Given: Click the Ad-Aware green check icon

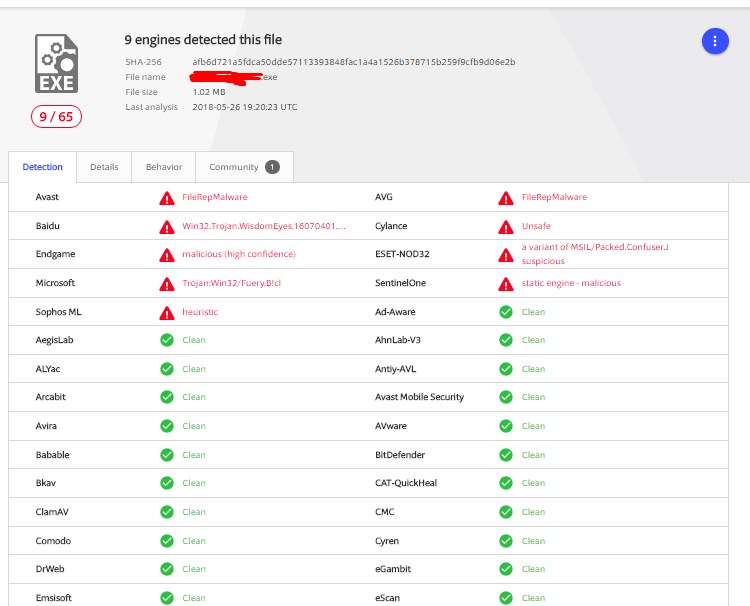Looking at the screenshot, I should (x=506, y=312).
